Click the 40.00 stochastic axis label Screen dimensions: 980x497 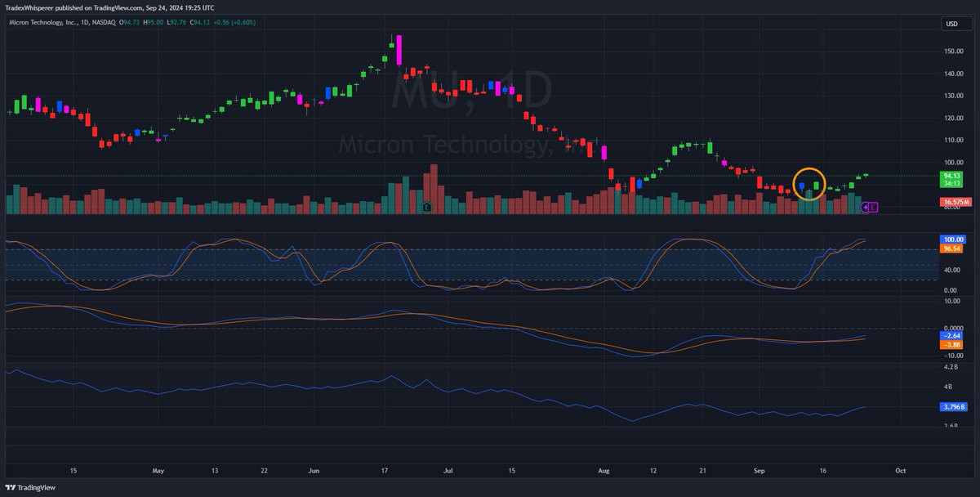[951, 270]
